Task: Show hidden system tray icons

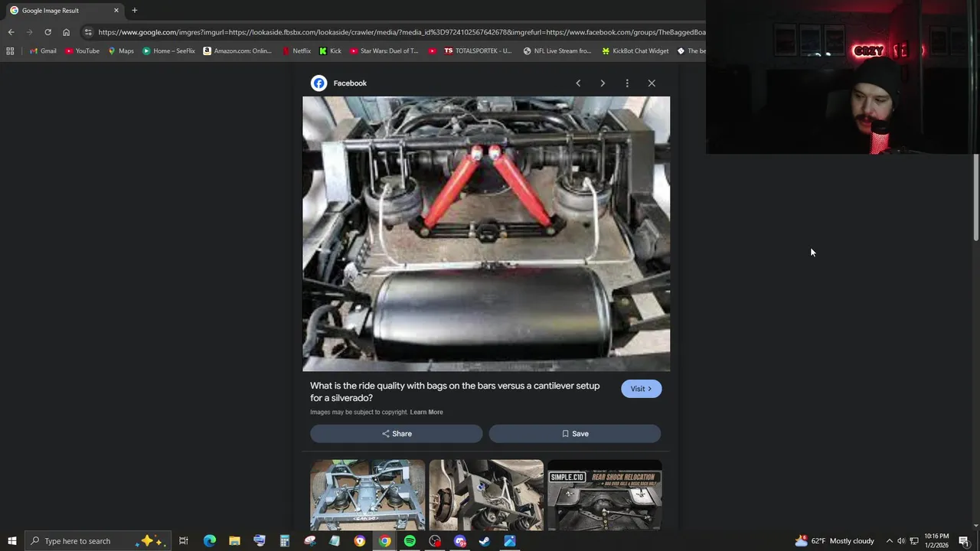Action: (x=890, y=541)
